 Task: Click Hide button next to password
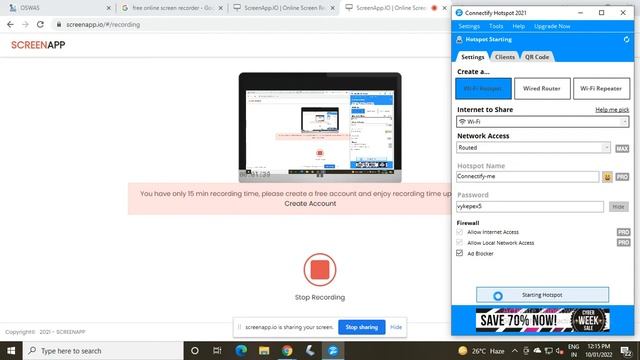tap(618, 207)
